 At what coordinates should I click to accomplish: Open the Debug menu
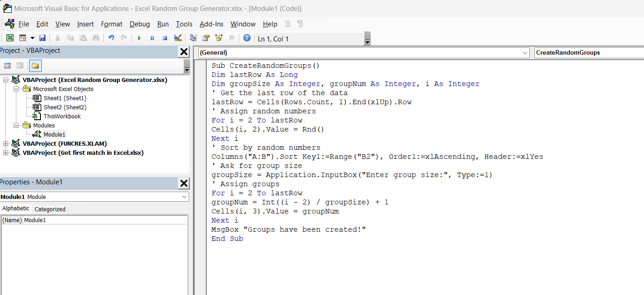point(140,24)
